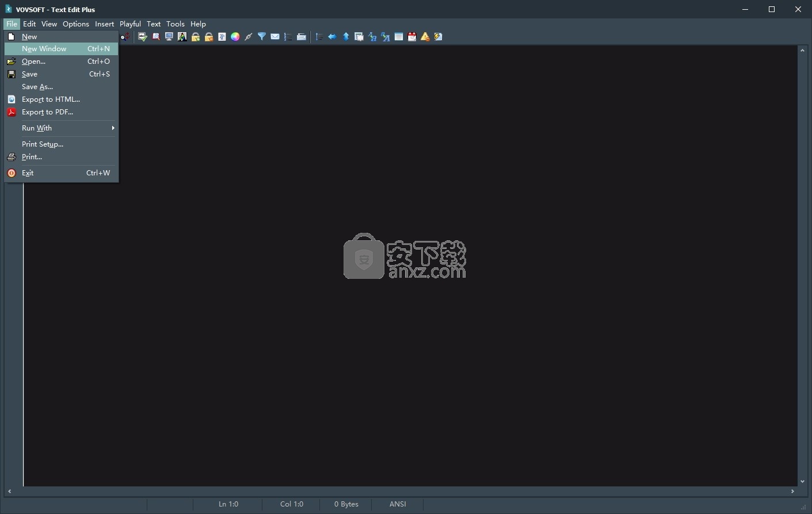Click the chain link toolbar icon
This screenshot has width=812, height=514.
249,37
